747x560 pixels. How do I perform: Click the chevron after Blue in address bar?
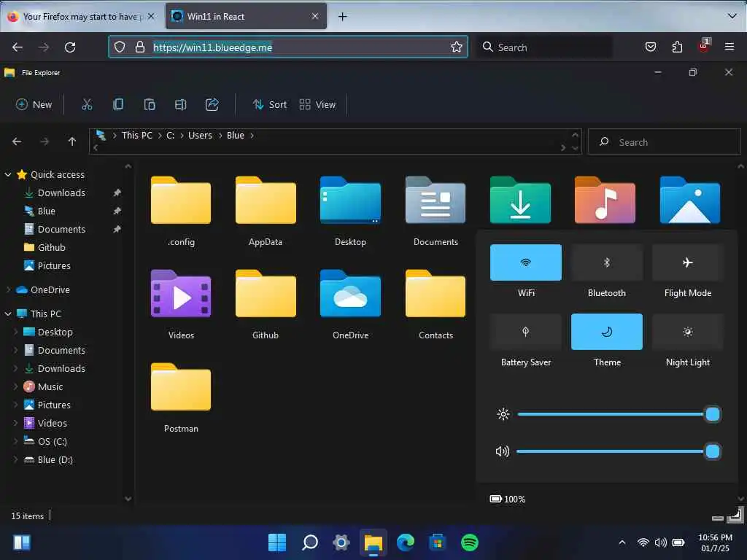[252, 135]
